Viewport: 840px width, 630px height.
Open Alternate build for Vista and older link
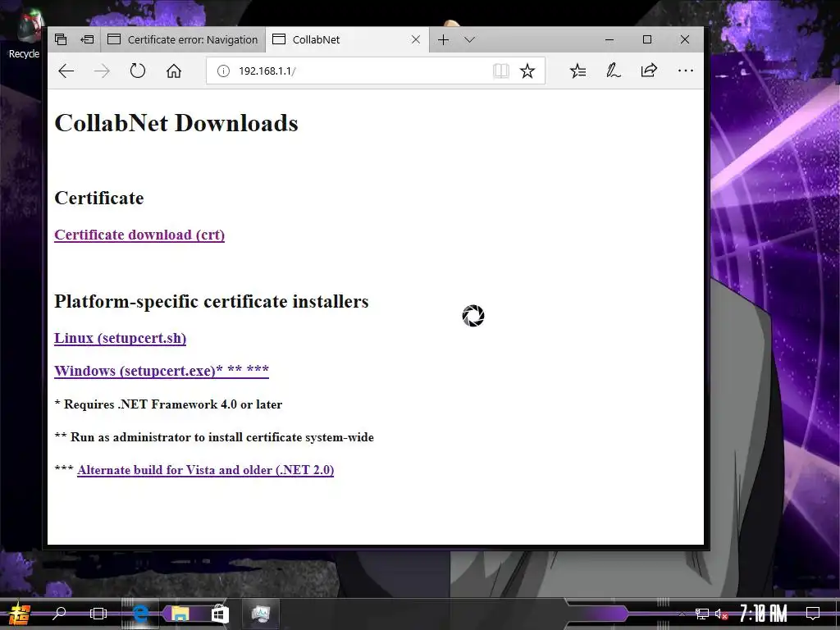point(205,470)
